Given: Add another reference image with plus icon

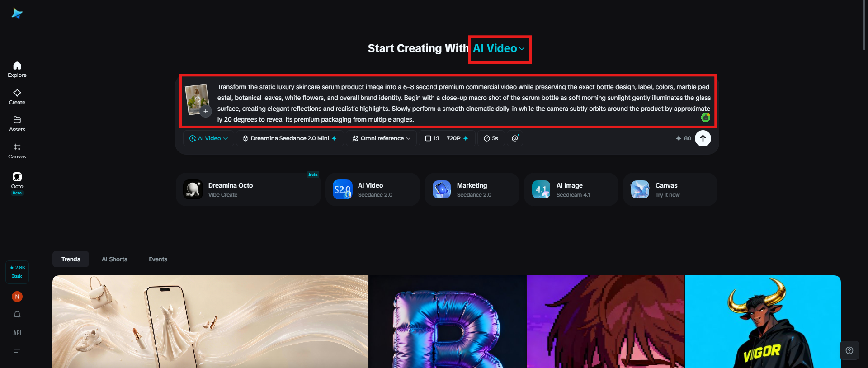Looking at the screenshot, I should (x=206, y=111).
